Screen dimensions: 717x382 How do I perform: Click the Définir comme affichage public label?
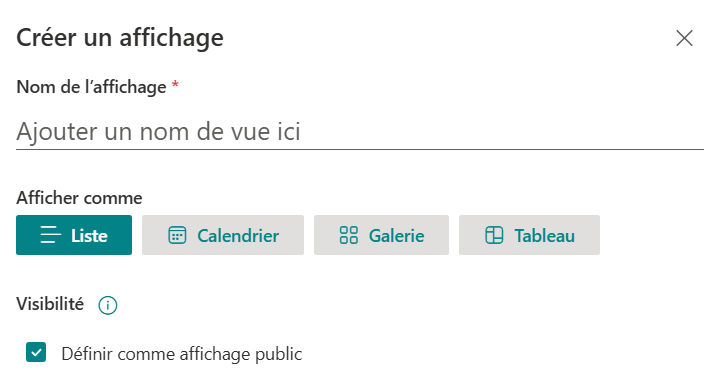click(x=182, y=354)
